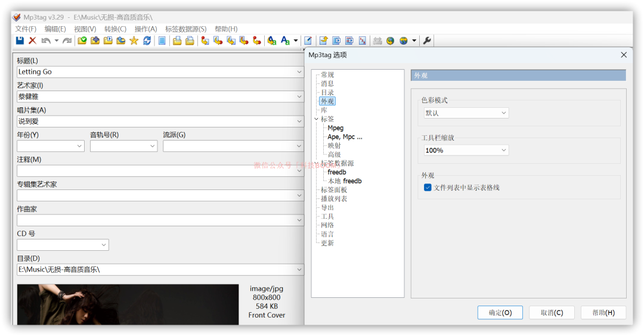
Task: Expand the 目录 path dropdown arrow
Action: (x=299, y=269)
